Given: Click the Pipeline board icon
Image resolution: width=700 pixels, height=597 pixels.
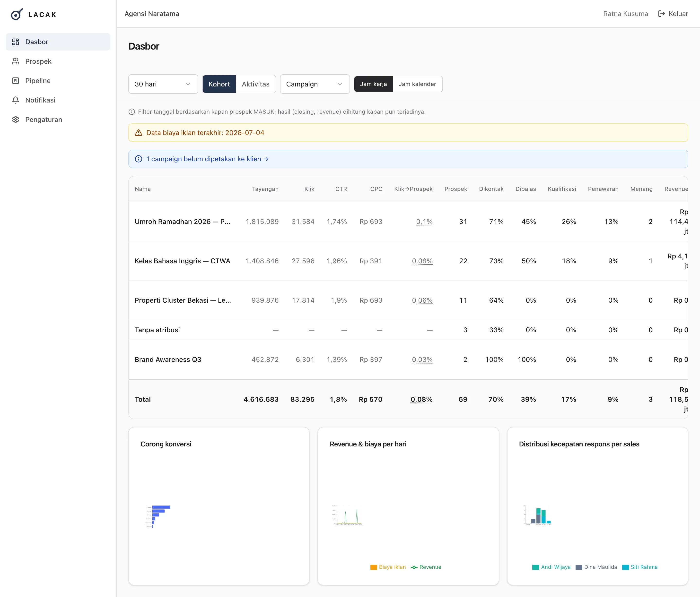Looking at the screenshot, I should pyautogui.click(x=16, y=81).
